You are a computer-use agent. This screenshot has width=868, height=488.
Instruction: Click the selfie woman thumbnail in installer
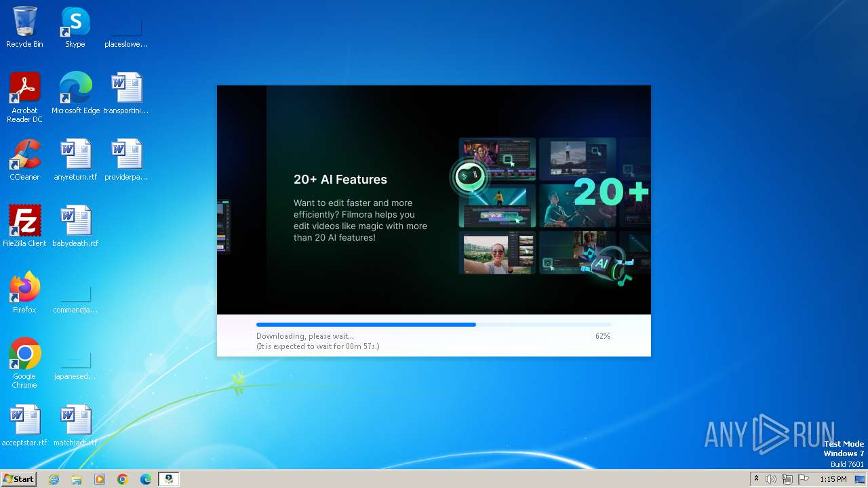[498, 252]
